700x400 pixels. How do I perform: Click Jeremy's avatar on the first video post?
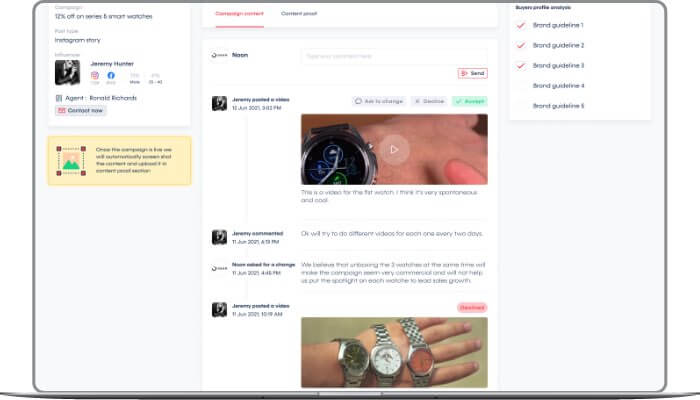coord(219,103)
